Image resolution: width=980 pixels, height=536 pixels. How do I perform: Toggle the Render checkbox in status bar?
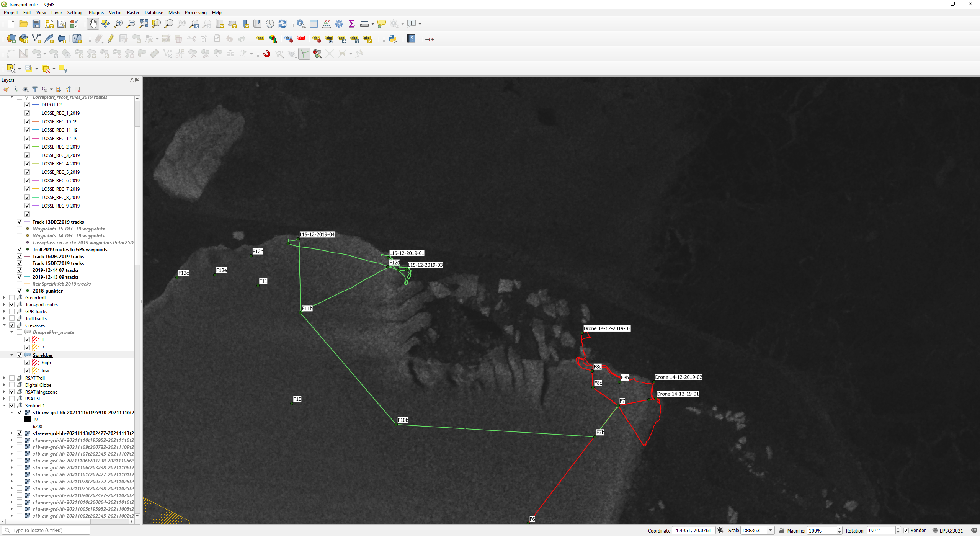906,530
